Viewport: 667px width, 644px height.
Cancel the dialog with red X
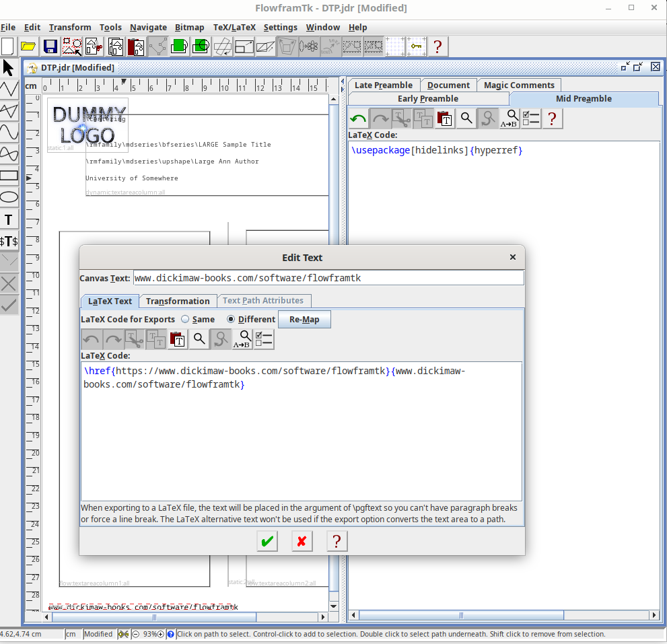coord(302,541)
